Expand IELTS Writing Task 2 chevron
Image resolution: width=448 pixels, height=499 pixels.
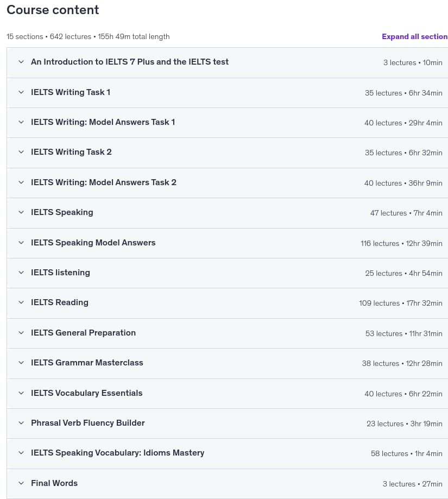click(21, 152)
